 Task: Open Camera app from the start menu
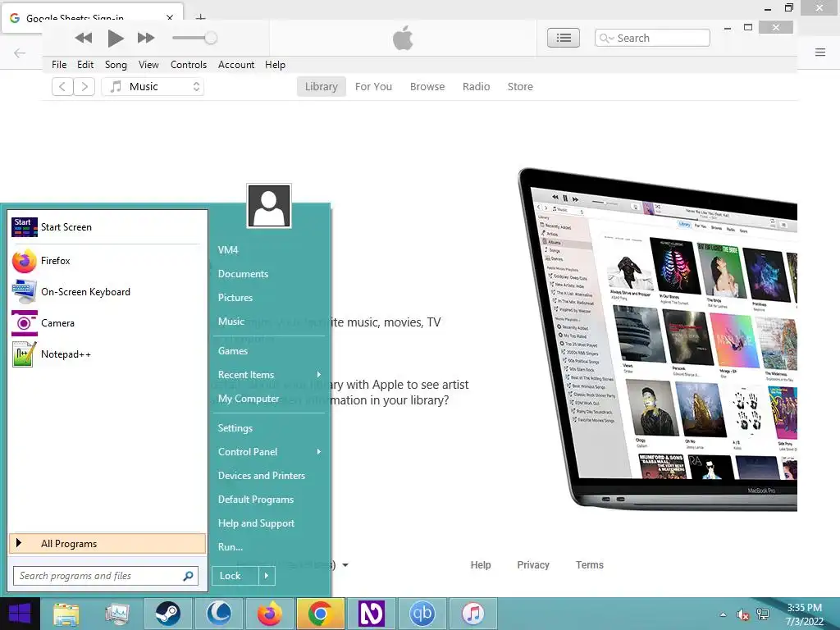click(106, 323)
